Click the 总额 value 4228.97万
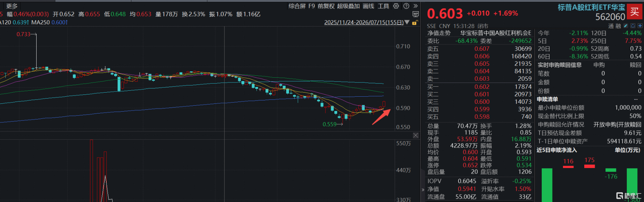 click(464, 146)
